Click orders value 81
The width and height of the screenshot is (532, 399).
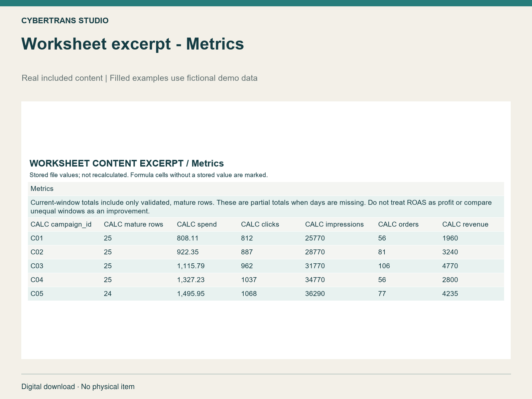(382, 252)
